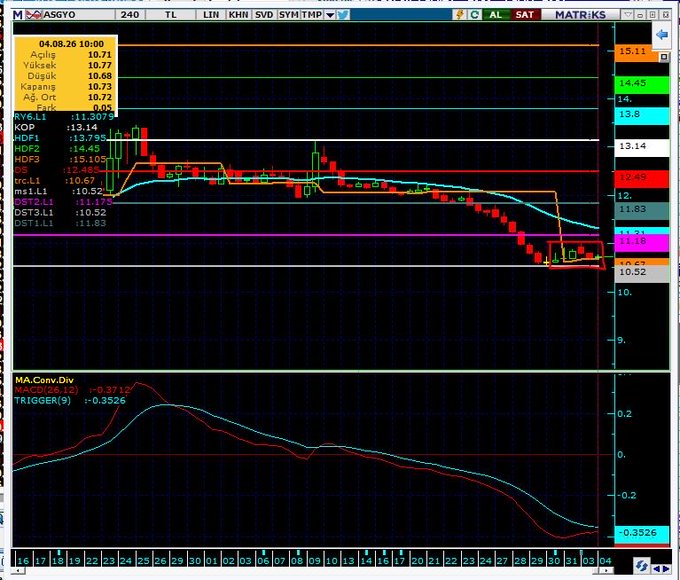Click date label 09 on time axis
The height and width of the screenshot is (580, 680).
pyautogui.click(x=314, y=560)
